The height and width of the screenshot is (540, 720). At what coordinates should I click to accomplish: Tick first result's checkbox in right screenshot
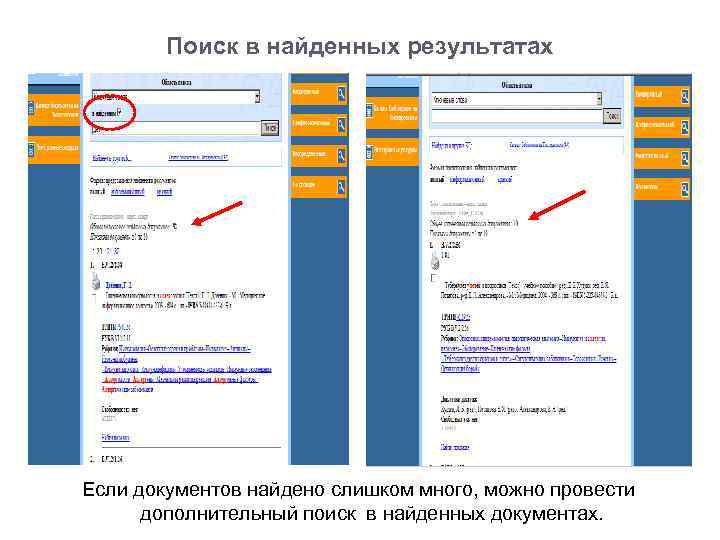434,278
